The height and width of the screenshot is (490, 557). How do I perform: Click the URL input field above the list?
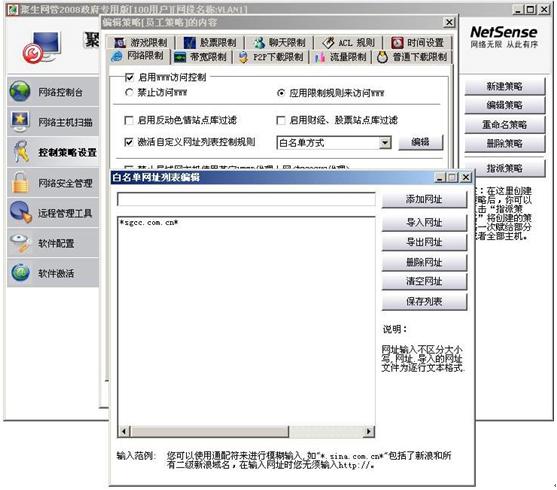click(x=246, y=199)
